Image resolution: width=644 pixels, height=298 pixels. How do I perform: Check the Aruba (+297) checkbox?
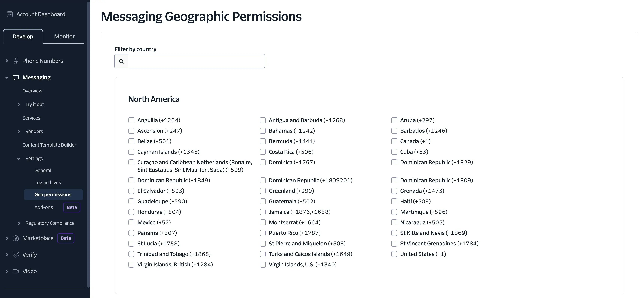pos(394,120)
